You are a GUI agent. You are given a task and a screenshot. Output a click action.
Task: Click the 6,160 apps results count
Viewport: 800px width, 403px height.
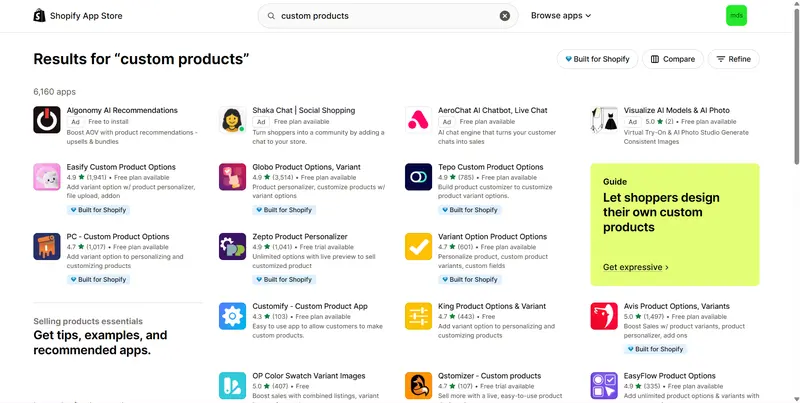pyautogui.click(x=55, y=92)
